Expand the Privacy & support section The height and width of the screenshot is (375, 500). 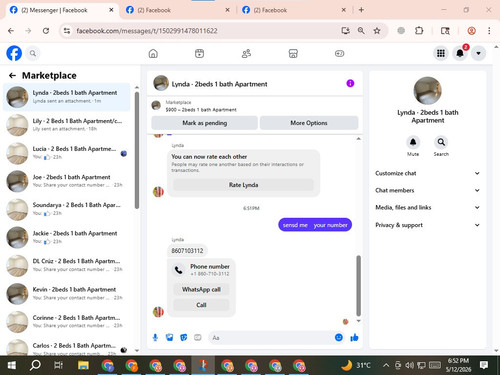[427, 225]
